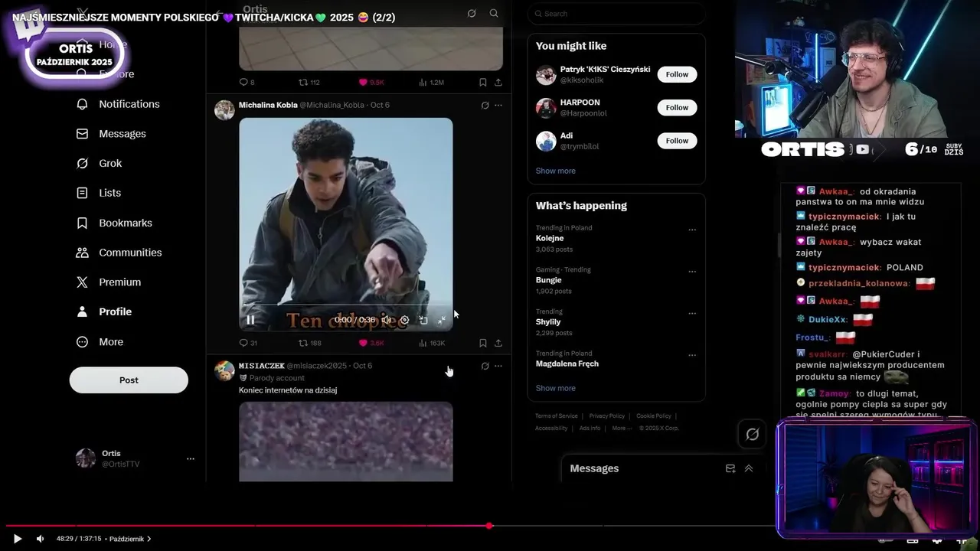Share Michalina Kobla's post via share icon
The width and height of the screenshot is (980, 551).
click(498, 343)
